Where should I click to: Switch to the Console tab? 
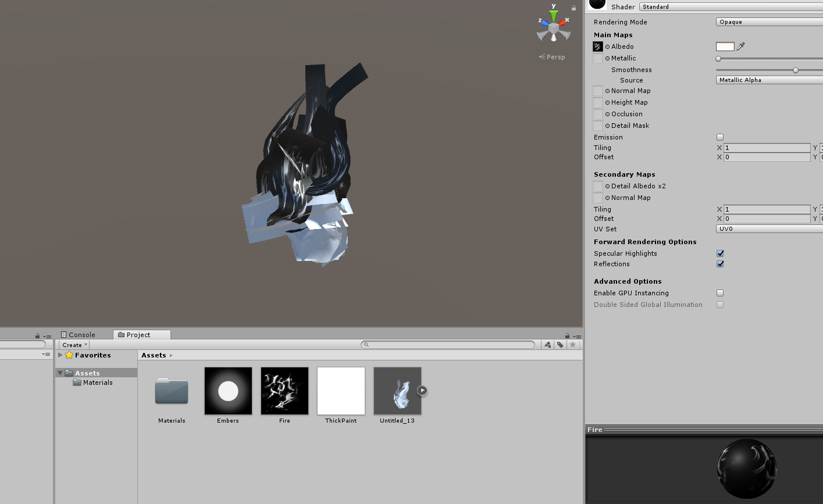pyautogui.click(x=79, y=334)
